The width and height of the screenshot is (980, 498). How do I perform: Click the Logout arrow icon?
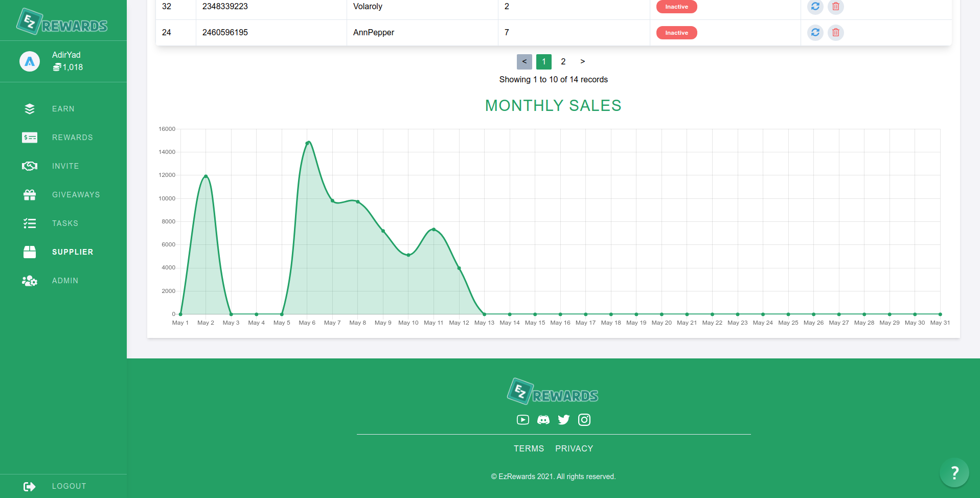click(30, 486)
